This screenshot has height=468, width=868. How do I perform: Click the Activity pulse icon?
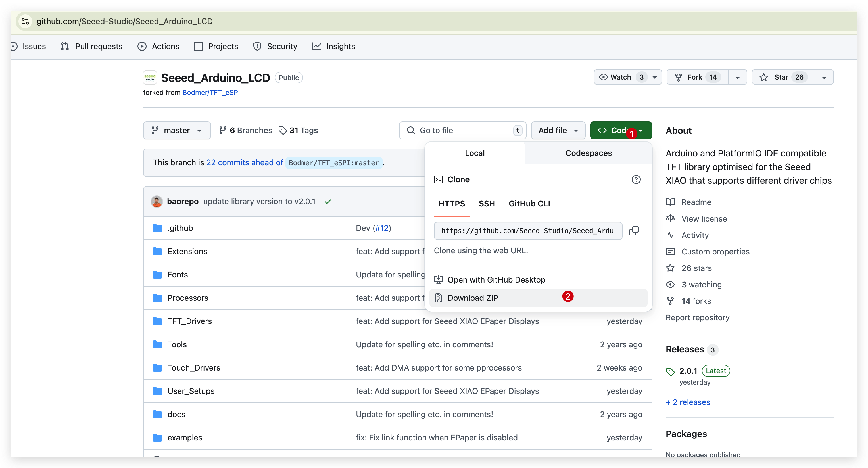(x=670, y=235)
